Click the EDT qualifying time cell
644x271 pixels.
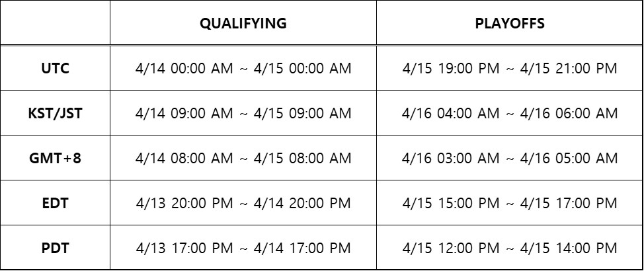pos(243,203)
